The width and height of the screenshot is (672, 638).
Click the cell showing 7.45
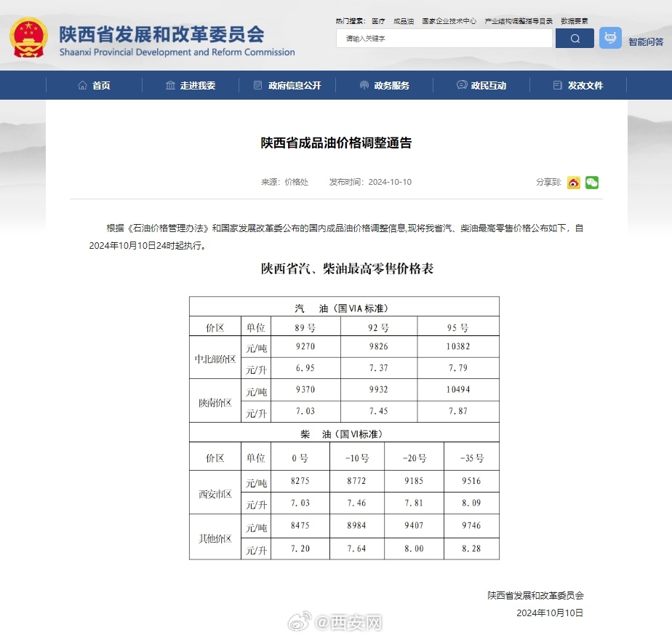point(379,411)
